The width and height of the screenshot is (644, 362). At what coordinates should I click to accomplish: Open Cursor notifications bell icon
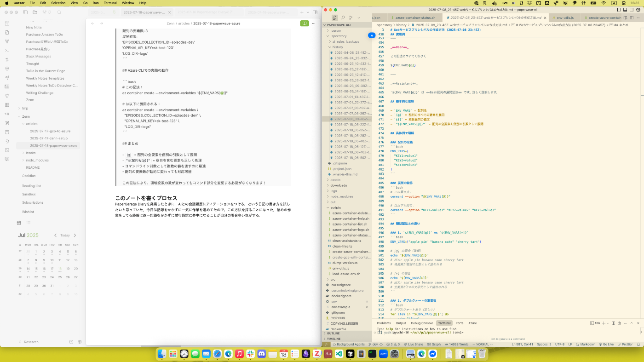[x=638, y=344]
